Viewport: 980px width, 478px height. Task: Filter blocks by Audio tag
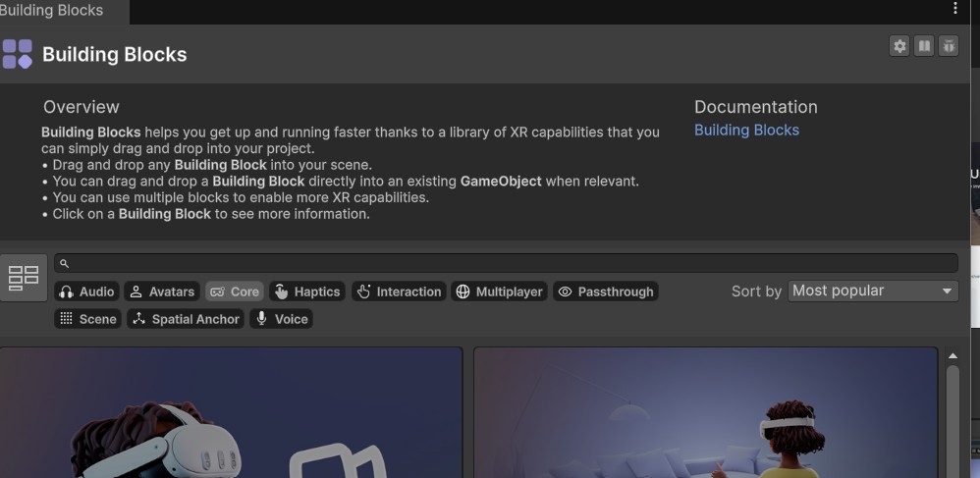(86, 292)
